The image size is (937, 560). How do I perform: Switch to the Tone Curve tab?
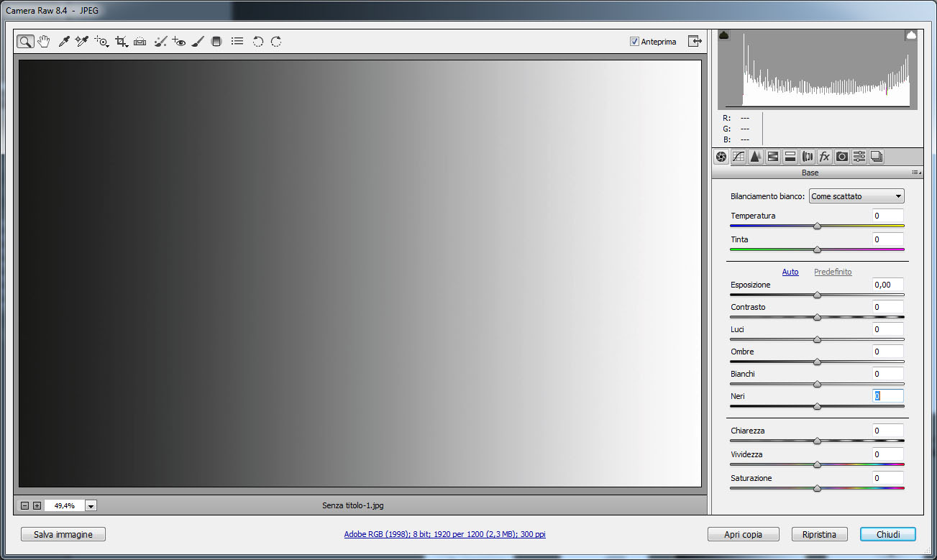click(739, 157)
